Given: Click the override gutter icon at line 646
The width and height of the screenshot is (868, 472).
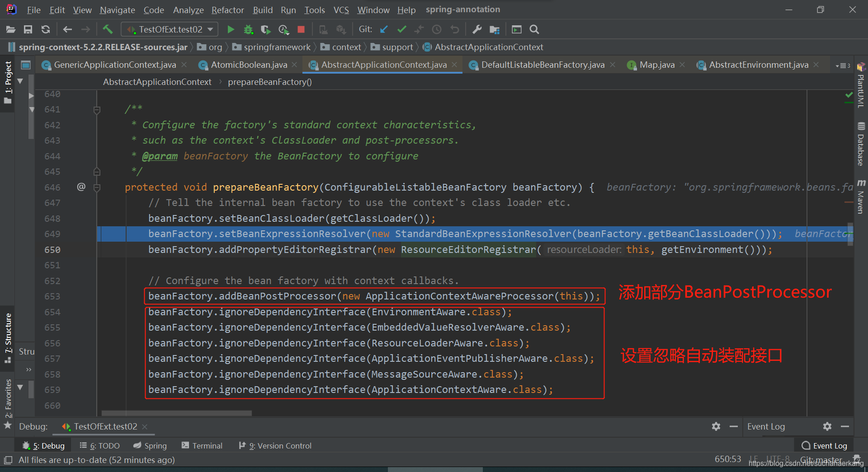Looking at the screenshot, I should (x=81, y=187).
